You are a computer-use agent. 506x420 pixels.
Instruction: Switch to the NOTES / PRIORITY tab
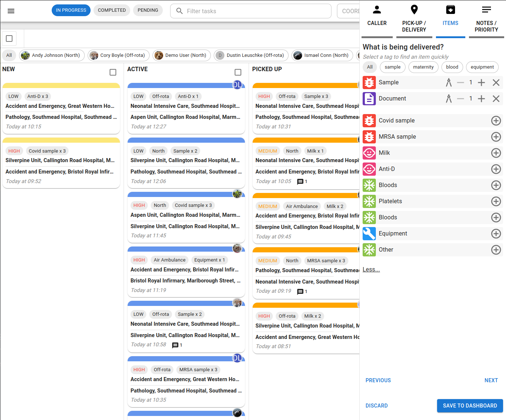click(487, 18)
